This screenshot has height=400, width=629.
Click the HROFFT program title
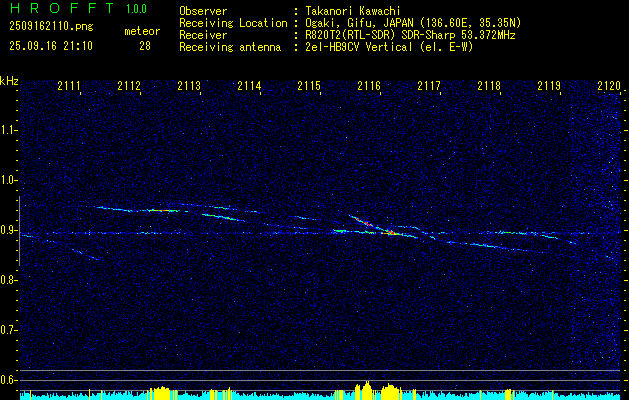[x=63, y=8]
